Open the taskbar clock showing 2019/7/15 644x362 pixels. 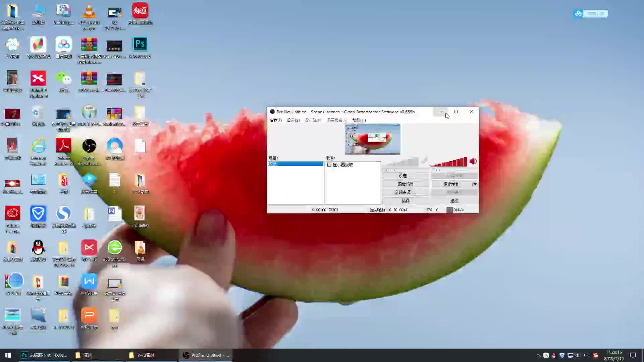point(614,355)
